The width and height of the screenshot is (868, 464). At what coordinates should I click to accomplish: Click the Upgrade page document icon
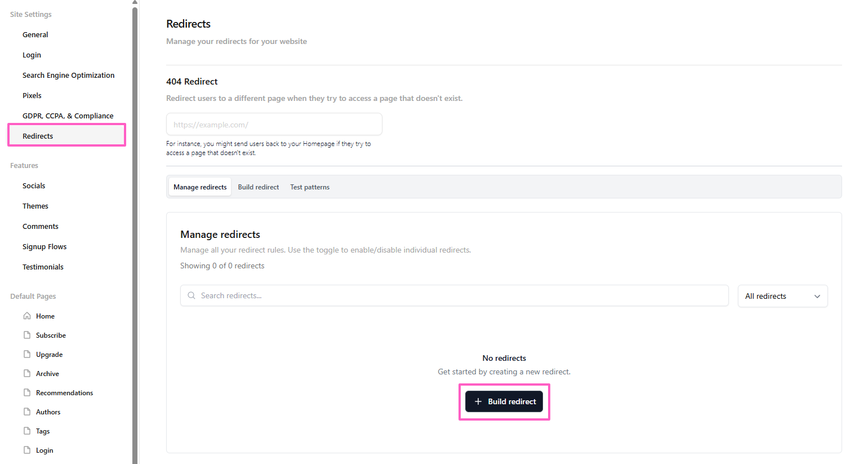coord(27,354)
